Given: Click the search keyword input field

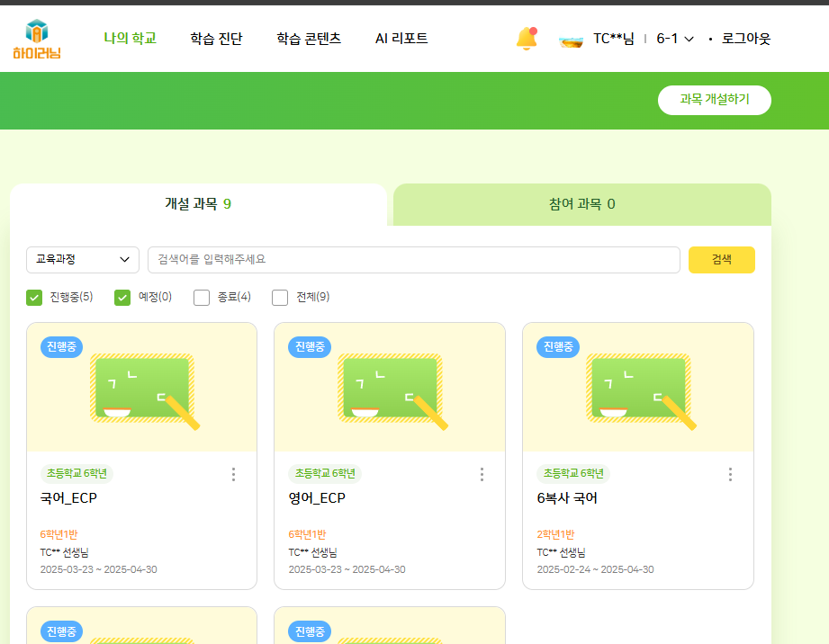Looking at the screenshot, I should pos(413,260).
